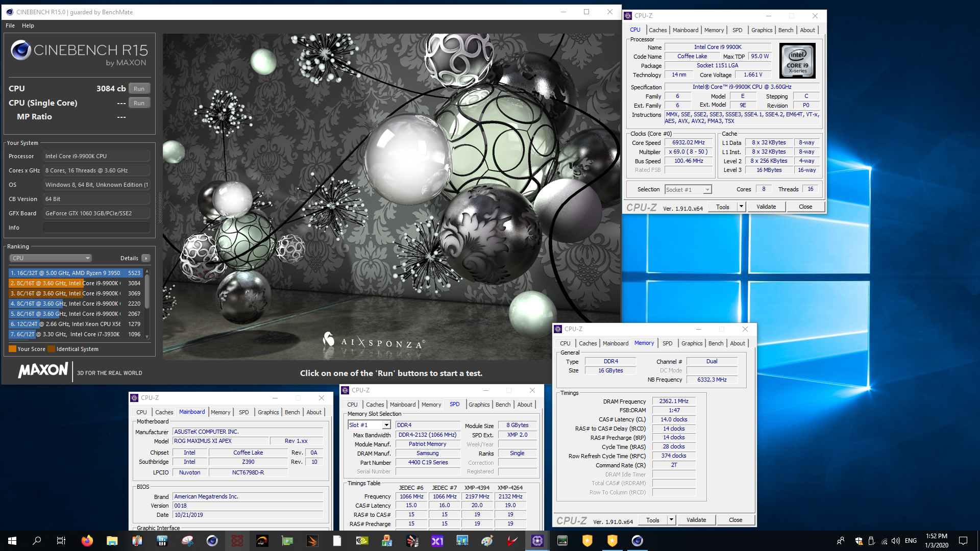The width and height of the screenshot is (980, 551).
Task: Expand the Tools arrow in the top CPU-Z window
Action: coord(741,207)
